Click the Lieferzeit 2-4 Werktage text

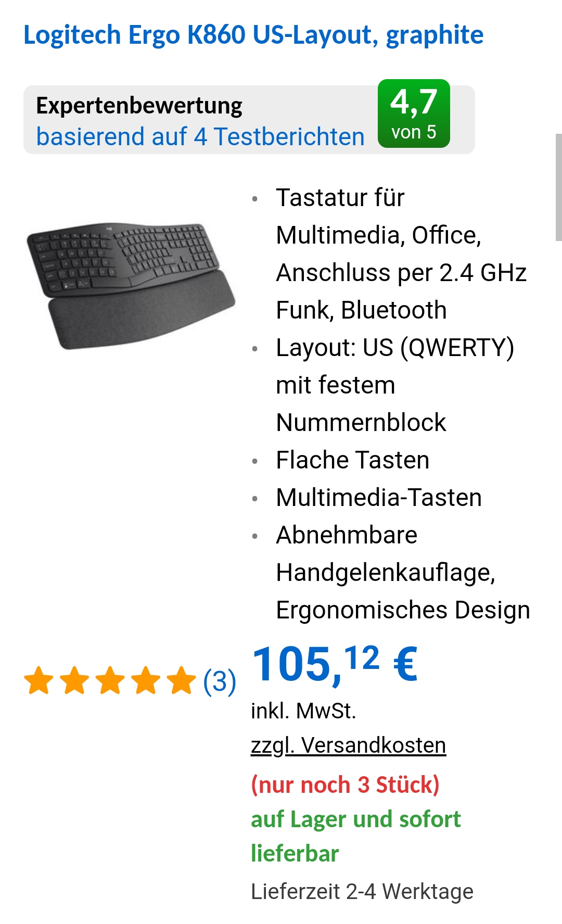click(362, 891)
